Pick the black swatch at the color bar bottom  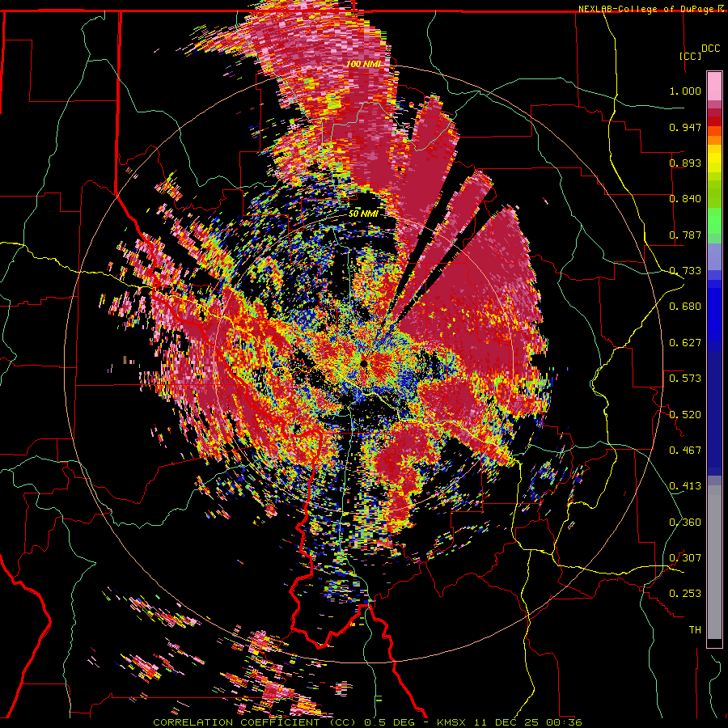[714, 643]
